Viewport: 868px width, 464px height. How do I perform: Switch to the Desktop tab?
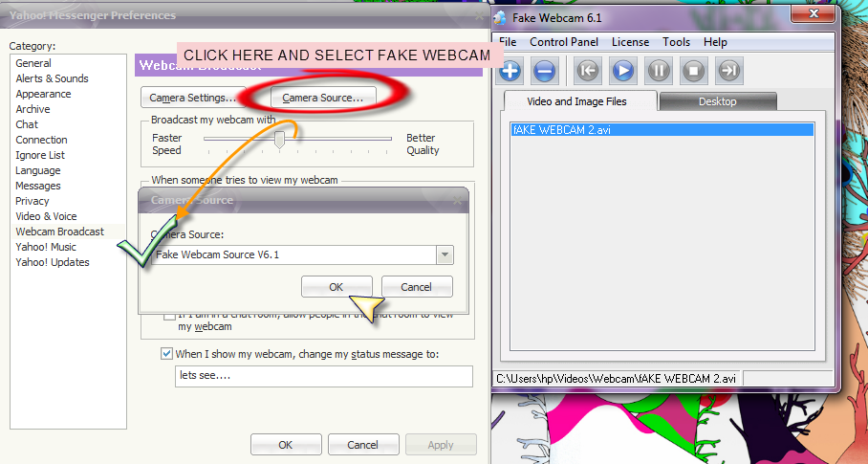pyautogui.click(x=717, y=101)
